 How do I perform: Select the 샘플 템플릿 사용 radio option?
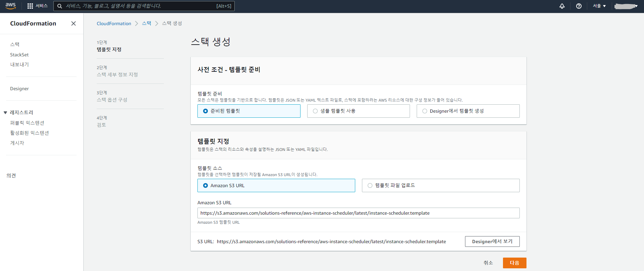tap(358, 111)
